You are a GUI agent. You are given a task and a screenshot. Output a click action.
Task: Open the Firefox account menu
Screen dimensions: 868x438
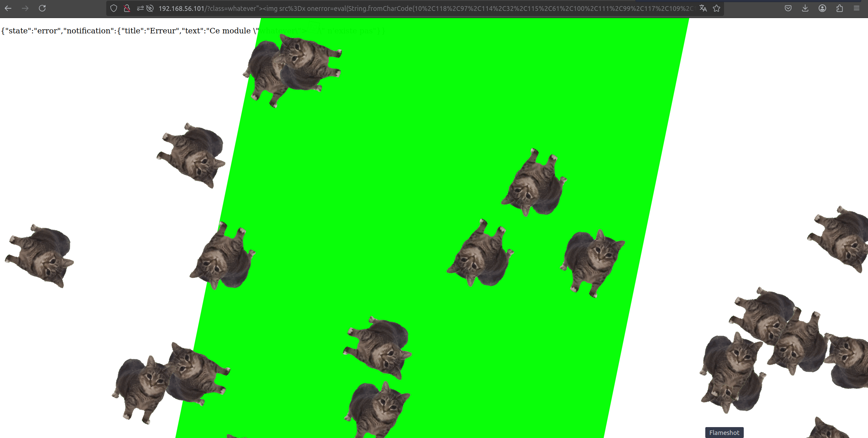click(822, 8)
